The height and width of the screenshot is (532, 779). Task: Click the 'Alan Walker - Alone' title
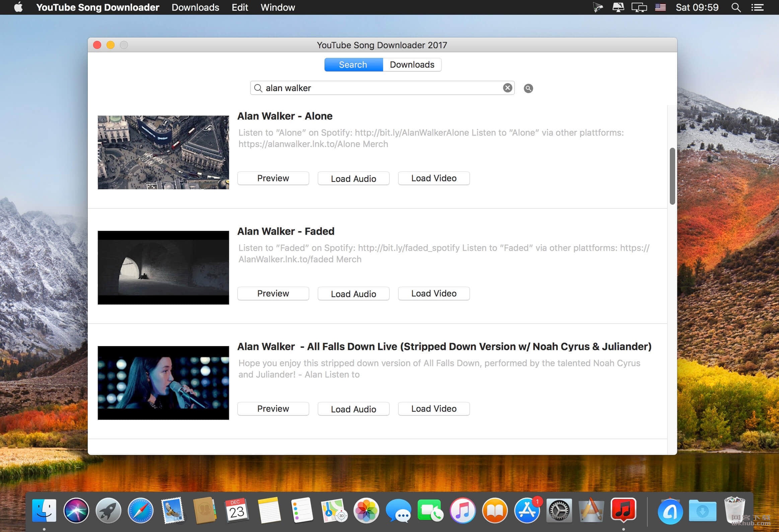[285, 116]
